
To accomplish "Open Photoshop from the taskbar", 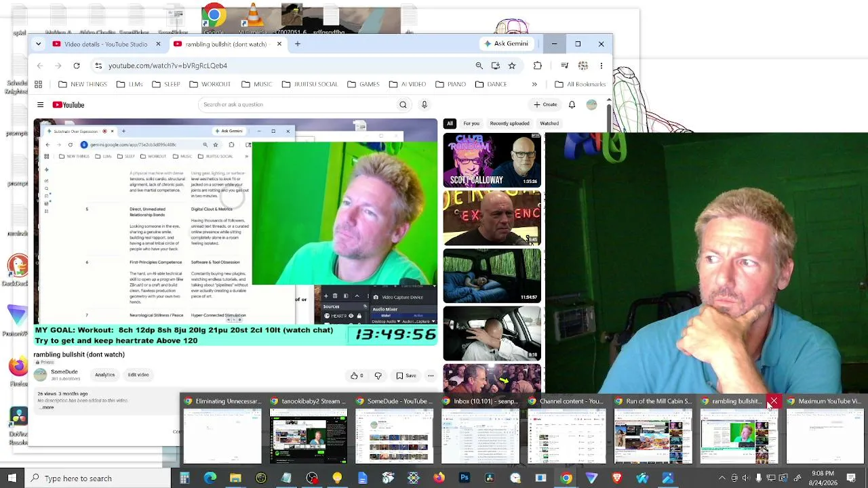I will [x=465, y=479].
